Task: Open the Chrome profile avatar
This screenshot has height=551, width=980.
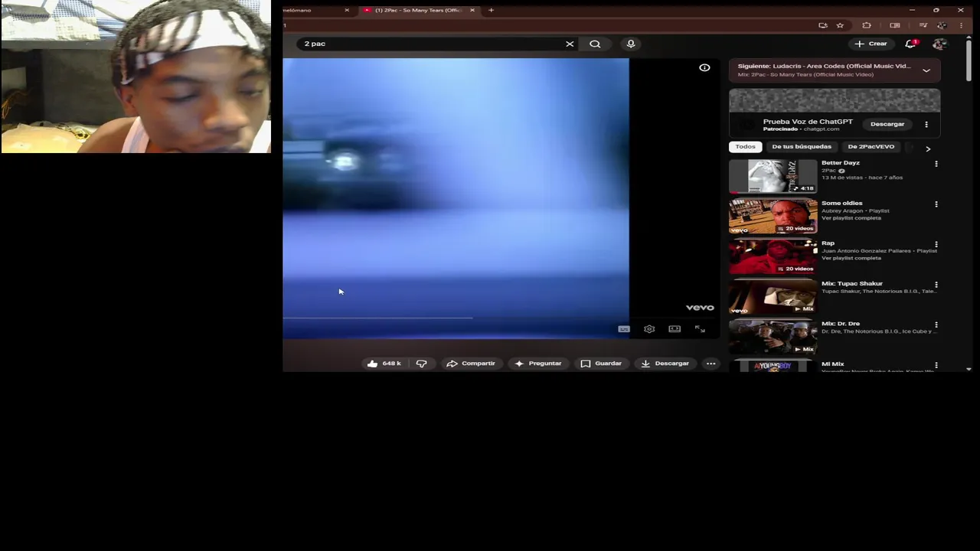Action: click(942, 25)
